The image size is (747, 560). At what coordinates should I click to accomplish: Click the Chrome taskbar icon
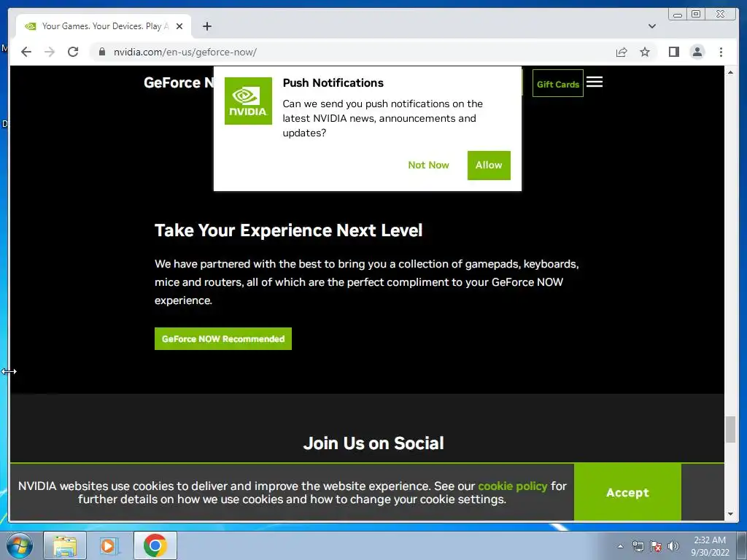155,545
